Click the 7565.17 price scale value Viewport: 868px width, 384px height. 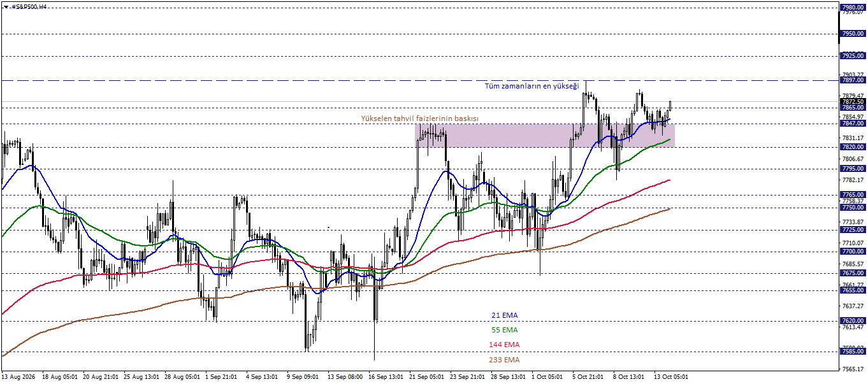tap(853, 369)
